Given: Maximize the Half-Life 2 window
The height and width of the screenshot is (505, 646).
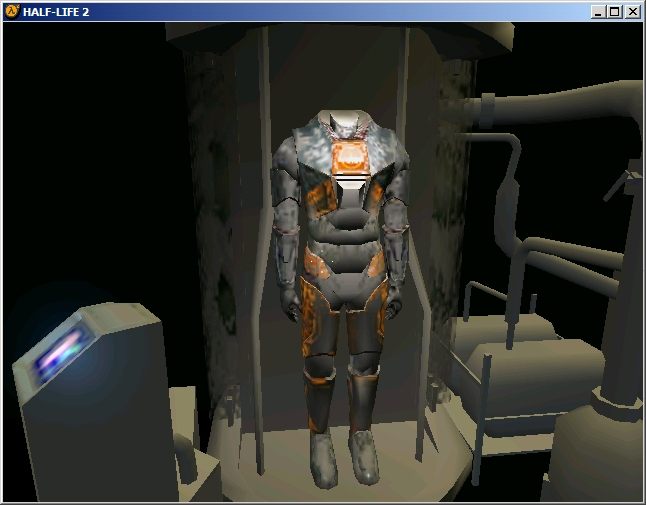Looking at the screenshot, I should [x=614, y=12].
